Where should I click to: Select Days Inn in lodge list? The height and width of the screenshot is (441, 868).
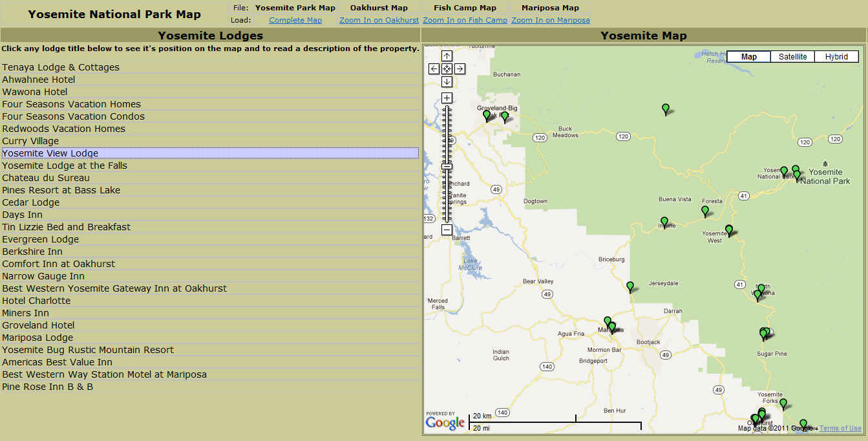[210, 215]
